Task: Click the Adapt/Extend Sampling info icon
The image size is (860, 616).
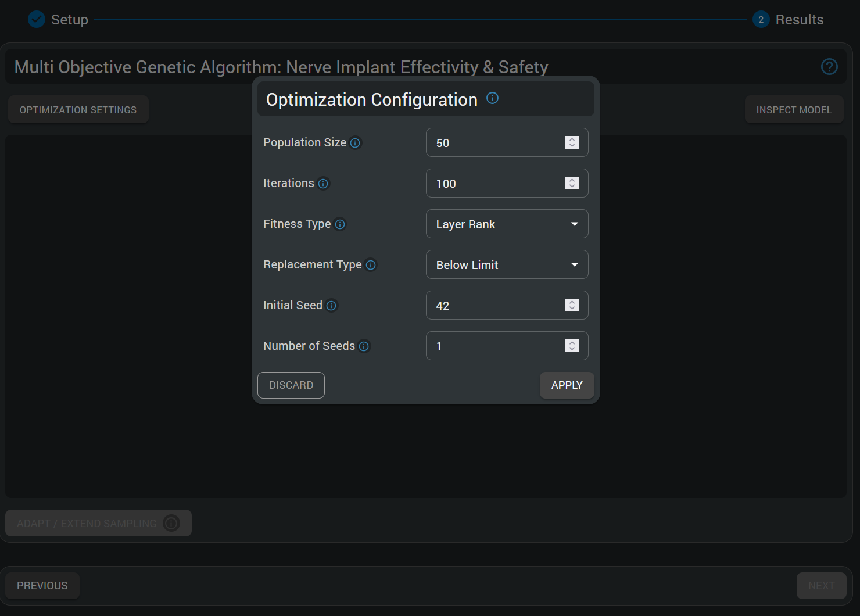Action: [171, 523]
